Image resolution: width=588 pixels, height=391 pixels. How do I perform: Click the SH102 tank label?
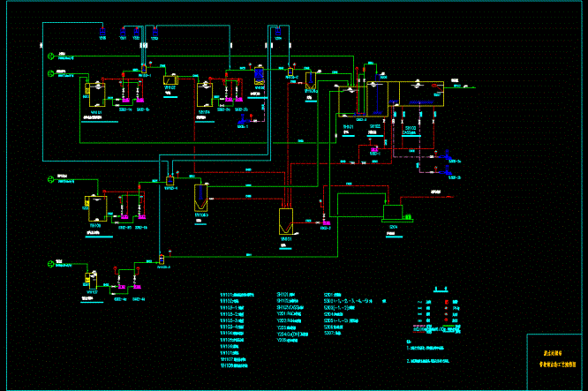(375, 126)
